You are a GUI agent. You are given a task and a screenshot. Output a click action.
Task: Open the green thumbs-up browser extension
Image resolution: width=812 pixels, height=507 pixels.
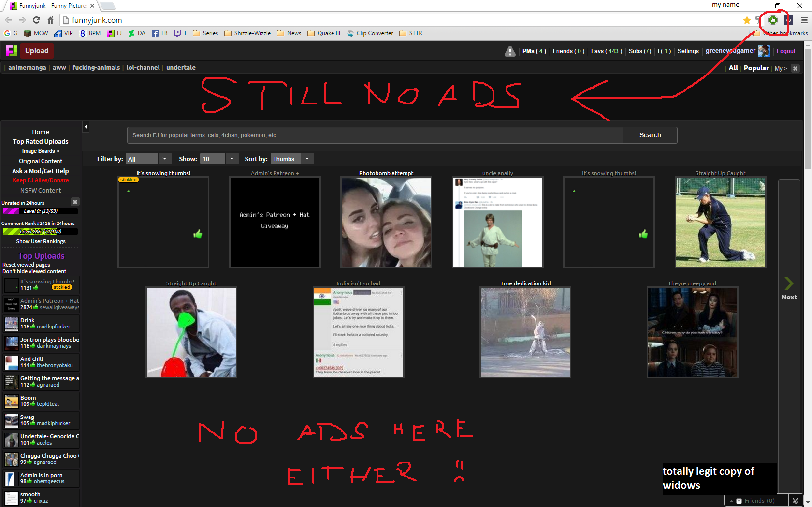(773, 20)
